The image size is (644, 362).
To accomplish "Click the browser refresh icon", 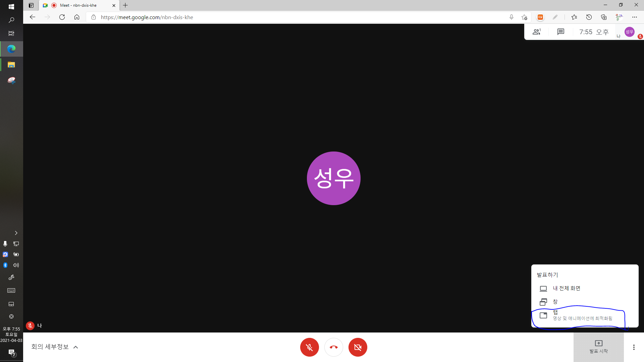I will click(62, 17).
